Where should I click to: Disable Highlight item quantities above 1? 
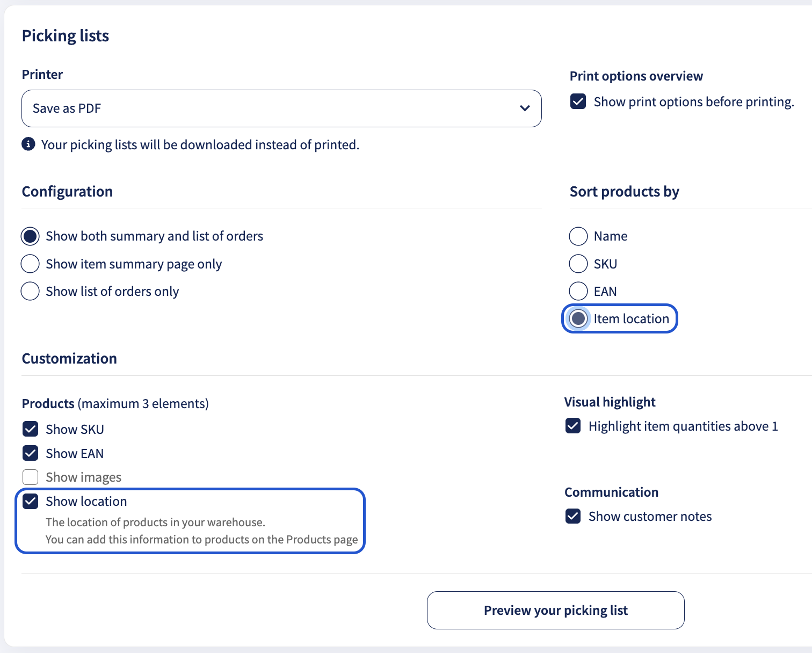(573, 426)
